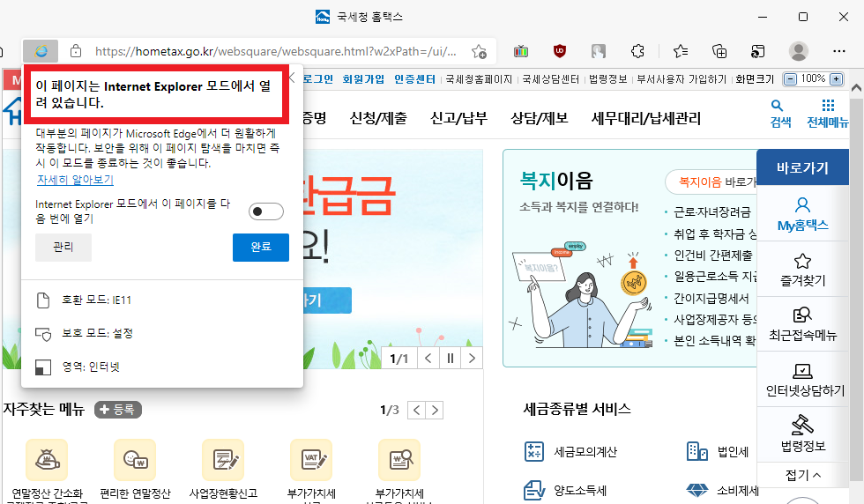Open the 소비제세 diamond icon

tap(697, 490)
